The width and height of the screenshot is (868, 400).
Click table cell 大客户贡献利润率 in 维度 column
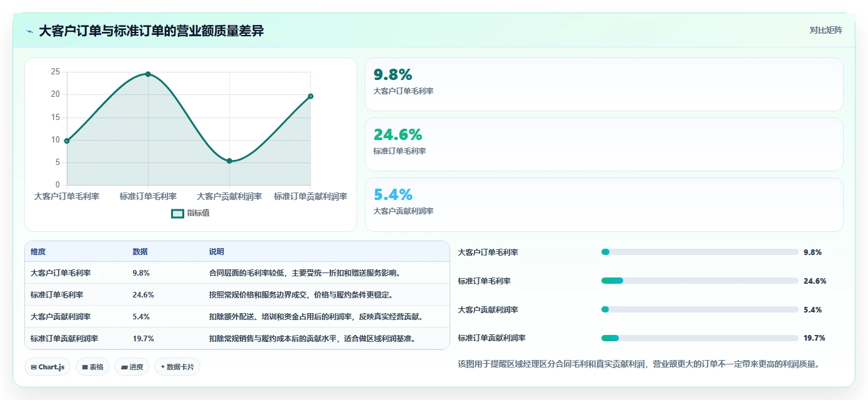point(61,317)
